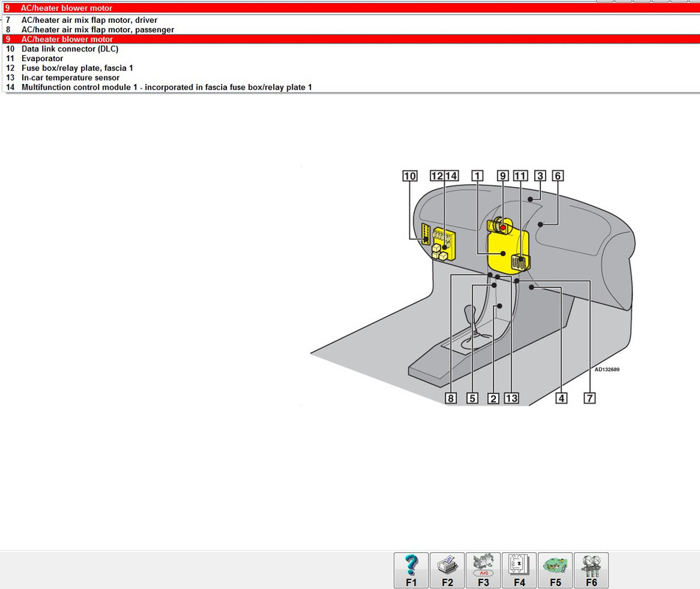The image size is (700, 589).
Task: Select 'In-car temperature sensor' list entry
Action: (x=350, y=77)
